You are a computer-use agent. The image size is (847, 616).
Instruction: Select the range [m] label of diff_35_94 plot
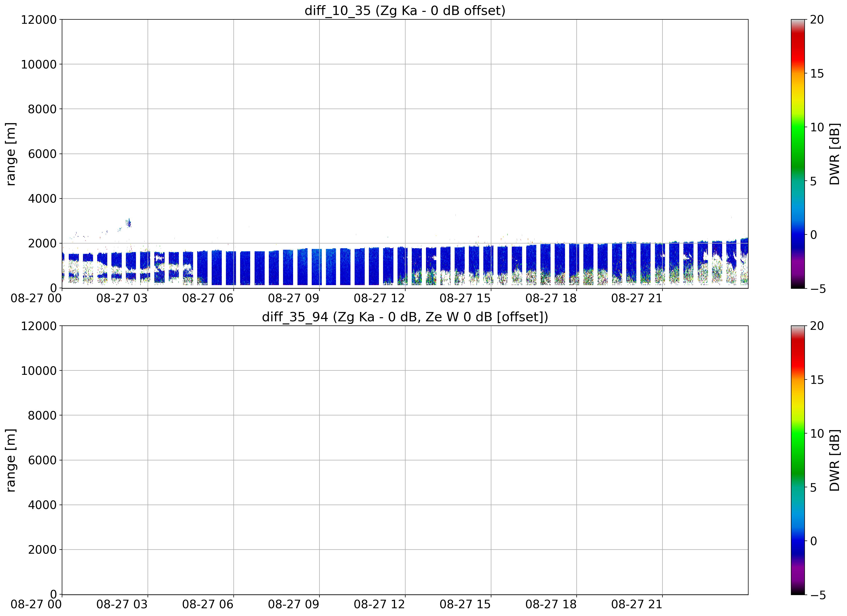coord(10,460)
